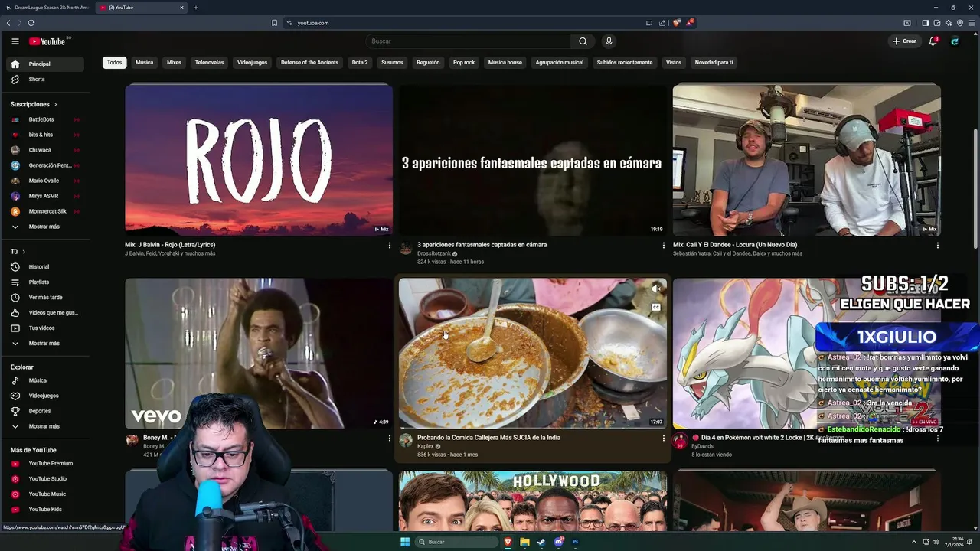Viewport: 980px width, 551px height.
Task: Open the Tú section arrow
Action: [24, 252]
